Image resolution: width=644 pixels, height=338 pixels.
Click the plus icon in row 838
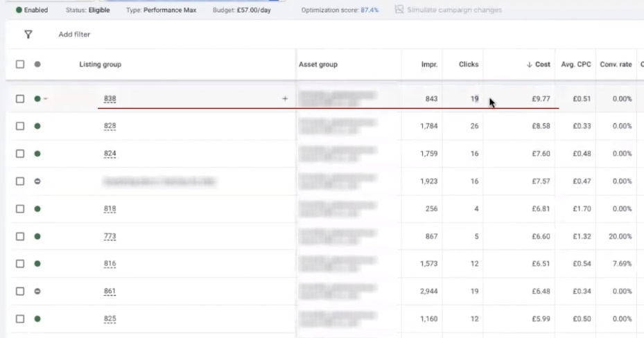tap(284, 99)
